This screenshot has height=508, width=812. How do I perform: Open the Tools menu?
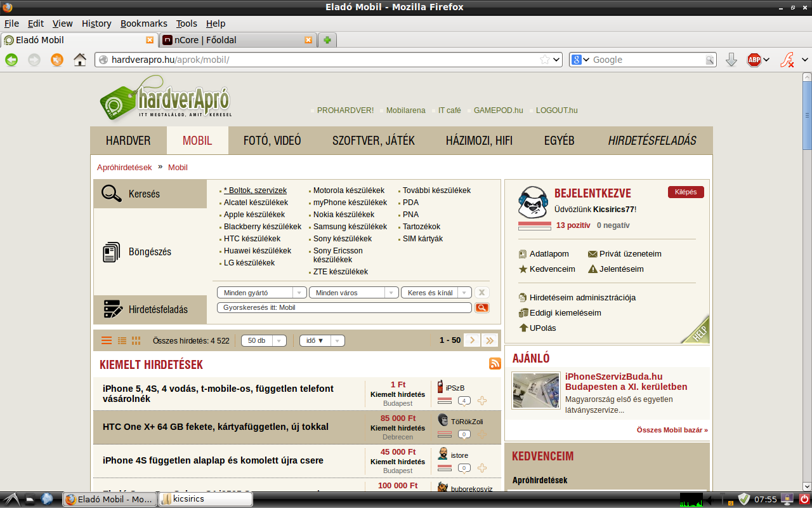coord(187,23)
